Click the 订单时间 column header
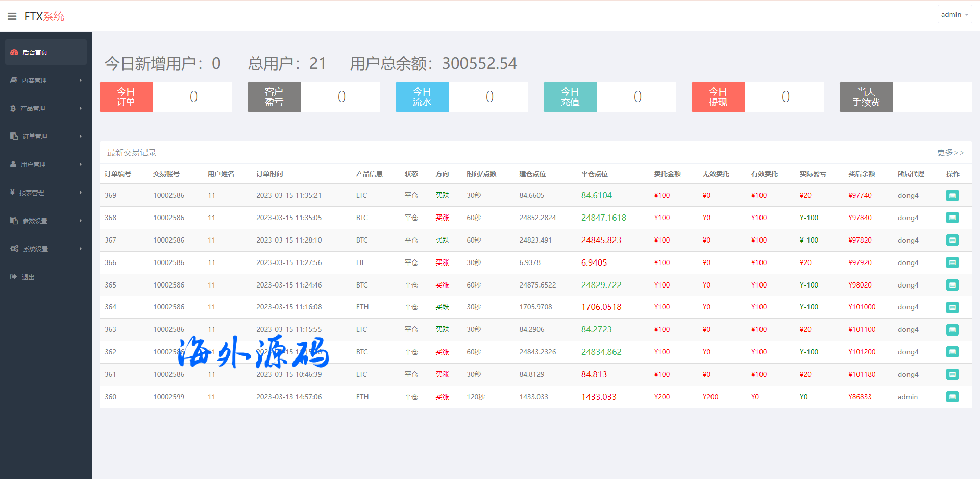 [x=269, y=174]
